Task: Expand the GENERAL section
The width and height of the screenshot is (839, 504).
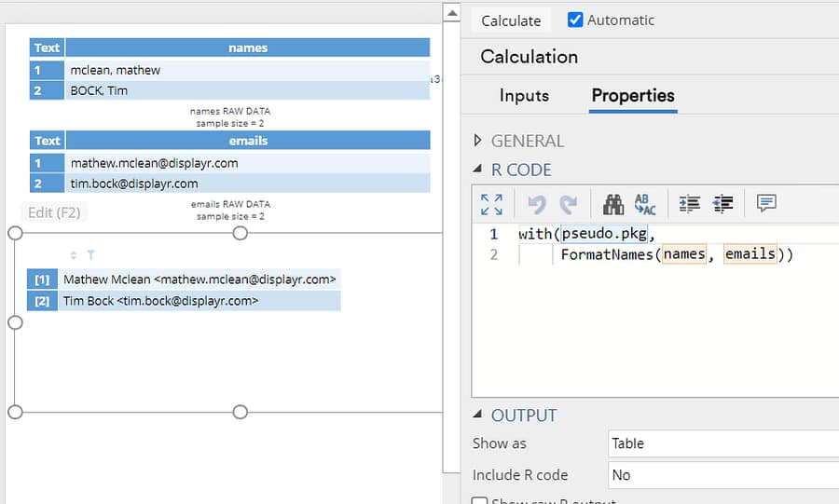Action: pos(478,141)
